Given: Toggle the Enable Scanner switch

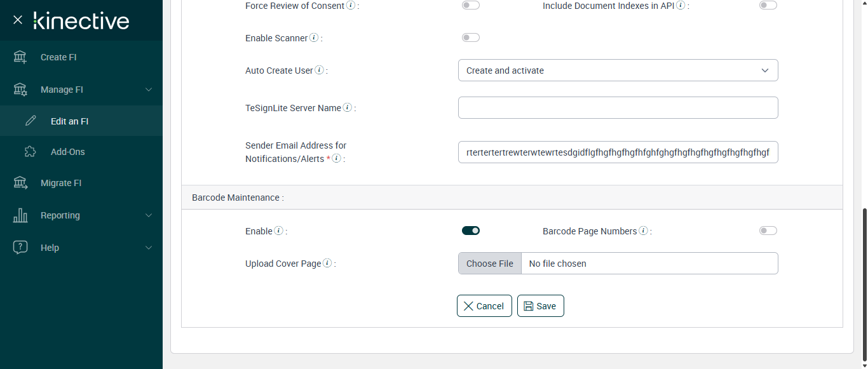Looking at the screenshot, I should (x=471, y=37).
